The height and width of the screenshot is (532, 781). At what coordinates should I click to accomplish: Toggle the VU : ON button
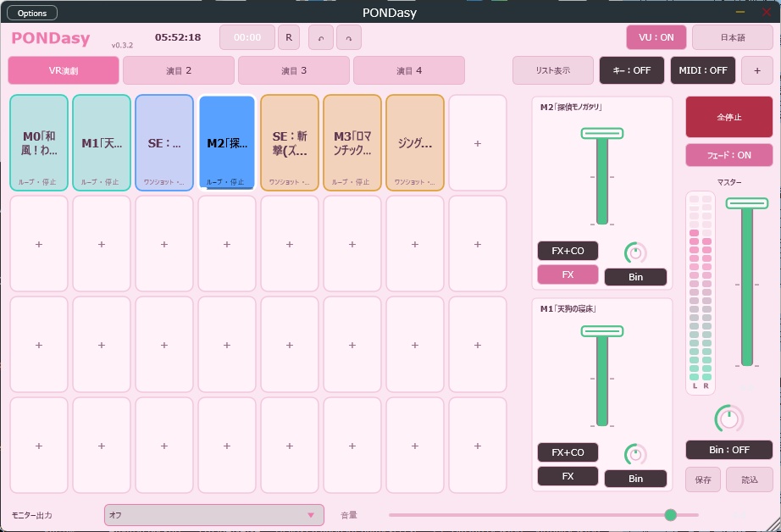pos(656,37)
